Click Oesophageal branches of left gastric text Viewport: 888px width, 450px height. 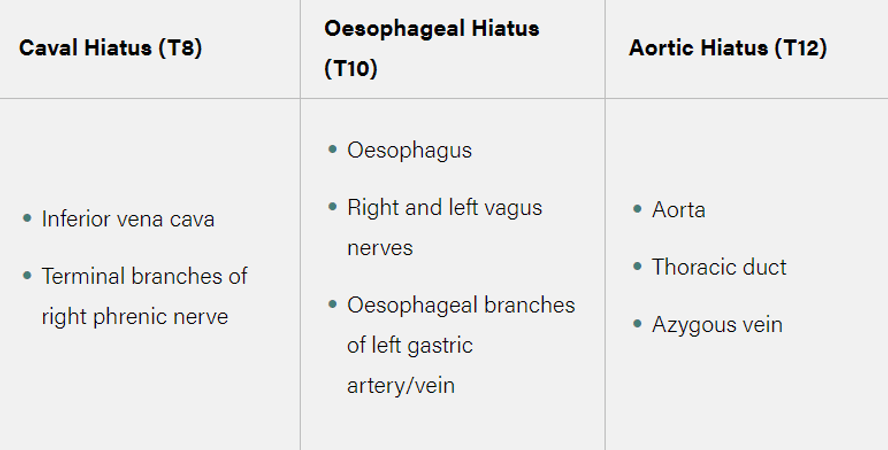point(460,305)
